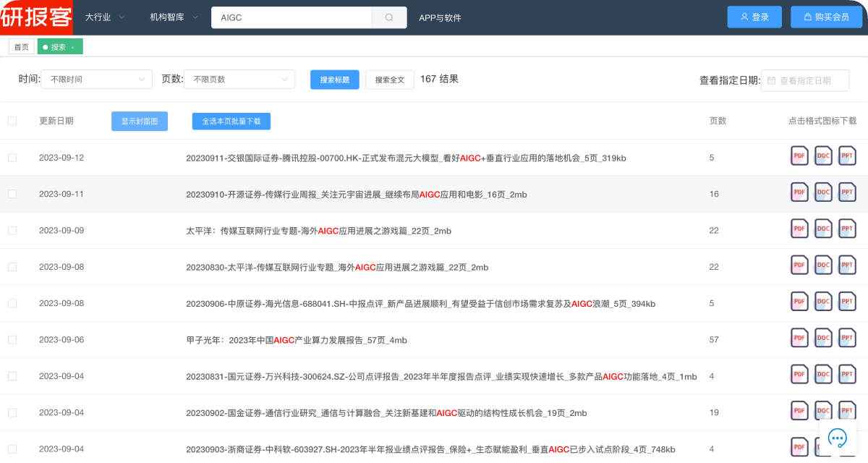Check the 2023-09-11 开源证券 row
The height and width of the screenshot is (463, 868).
[x=12, y=194]
